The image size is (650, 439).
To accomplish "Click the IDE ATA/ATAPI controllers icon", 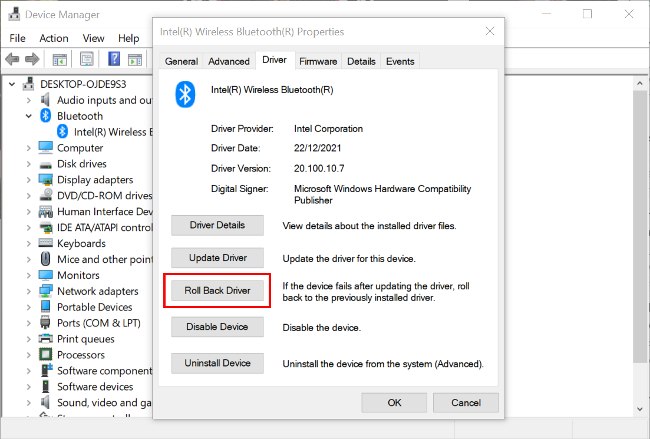I will pyautogui.click(x=46, y=227).
